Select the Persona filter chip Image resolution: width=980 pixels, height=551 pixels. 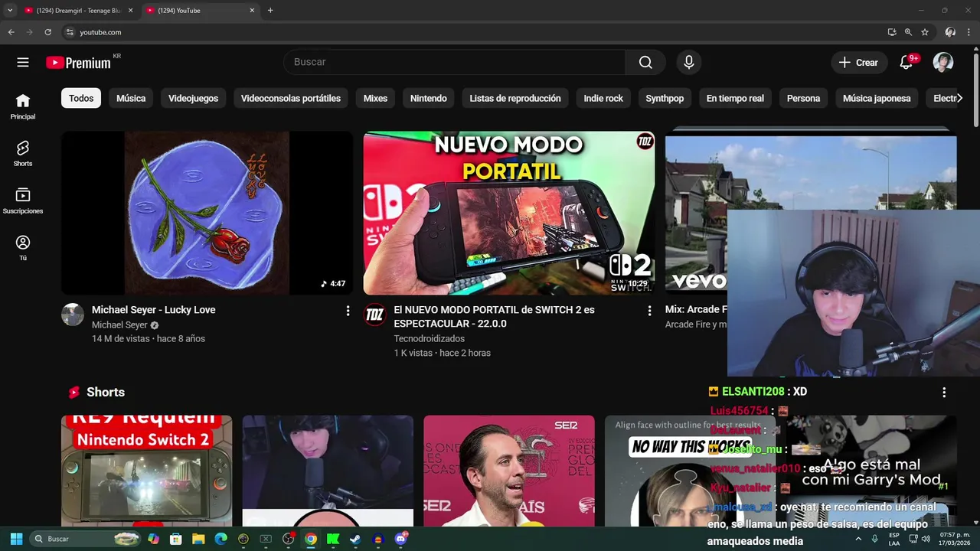803,98
